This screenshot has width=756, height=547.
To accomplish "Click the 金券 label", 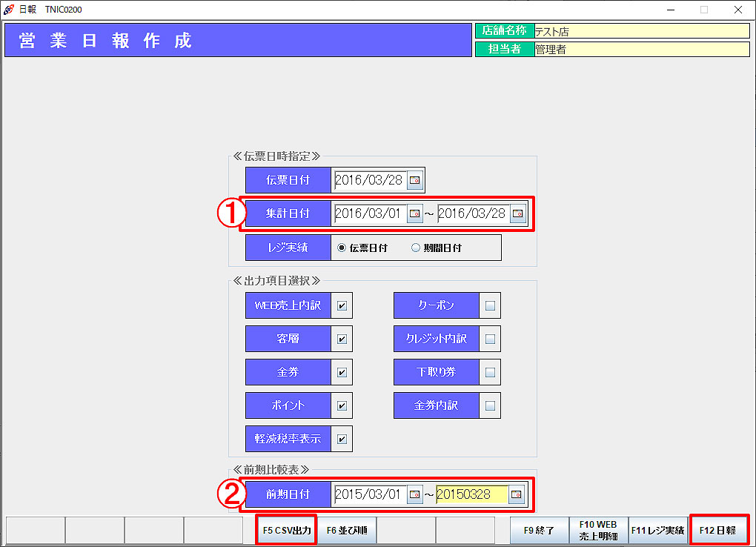I will coord(288,372).
